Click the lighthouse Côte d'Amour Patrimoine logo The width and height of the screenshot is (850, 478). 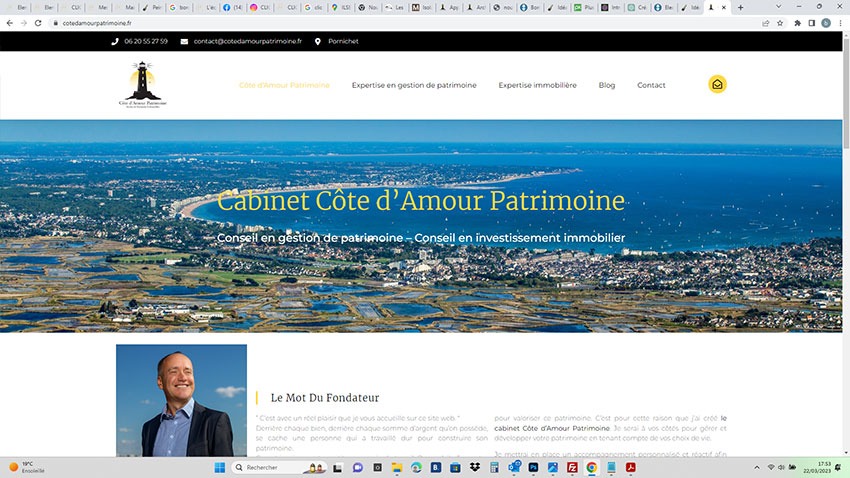click(x=143, y=85)
